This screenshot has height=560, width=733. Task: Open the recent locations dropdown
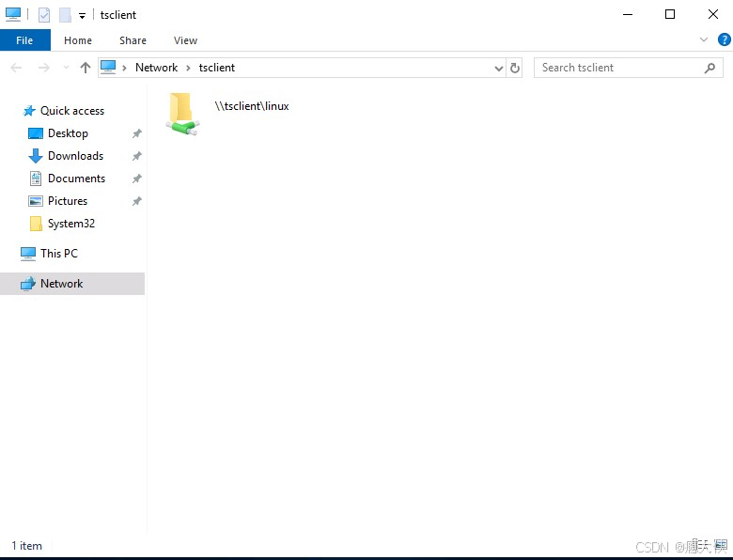[66, 68]
